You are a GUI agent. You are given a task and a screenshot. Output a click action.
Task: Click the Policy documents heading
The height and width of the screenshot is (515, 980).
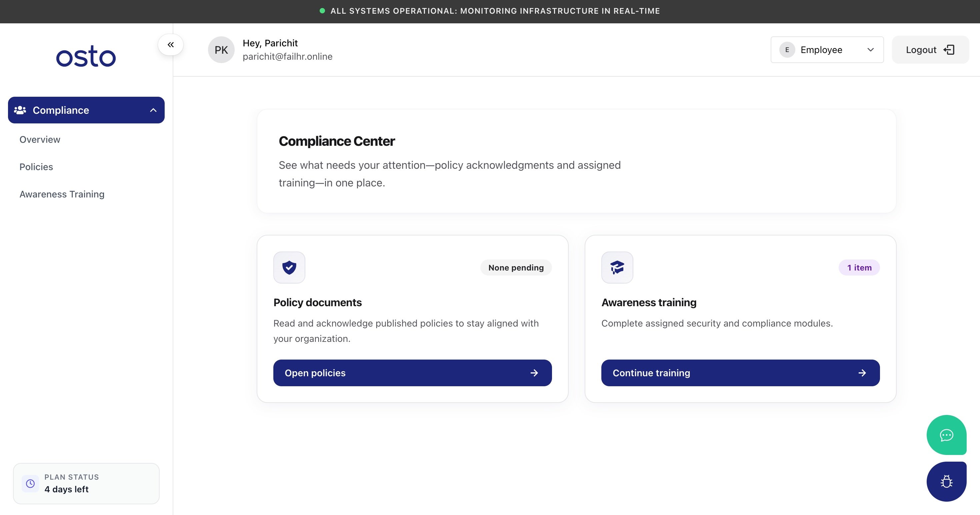point(318,303)
